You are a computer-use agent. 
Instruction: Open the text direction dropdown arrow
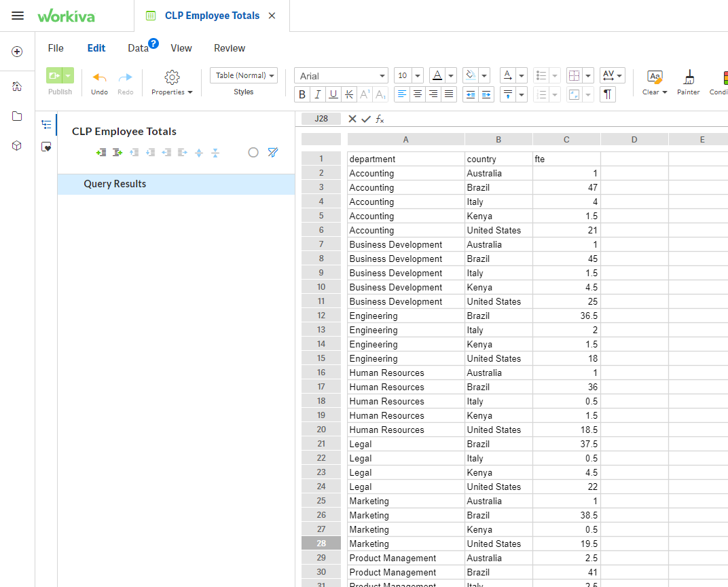tap(522, 75)
